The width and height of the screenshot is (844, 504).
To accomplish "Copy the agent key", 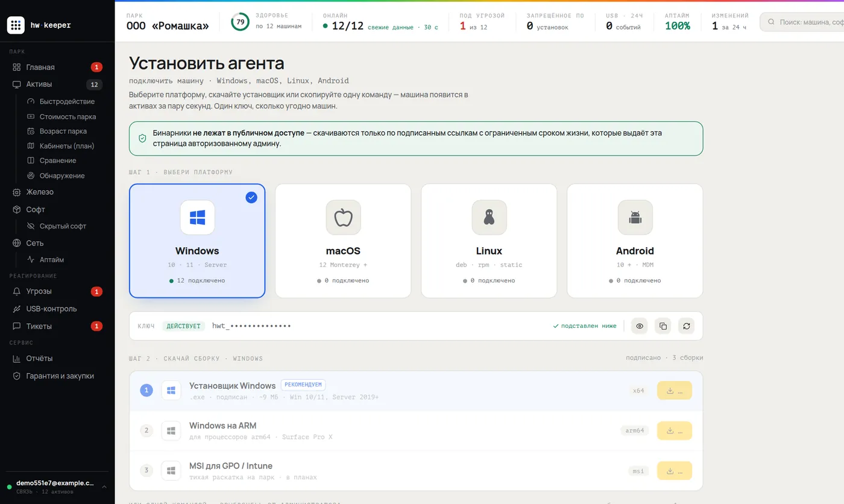I will coord(663,326).
